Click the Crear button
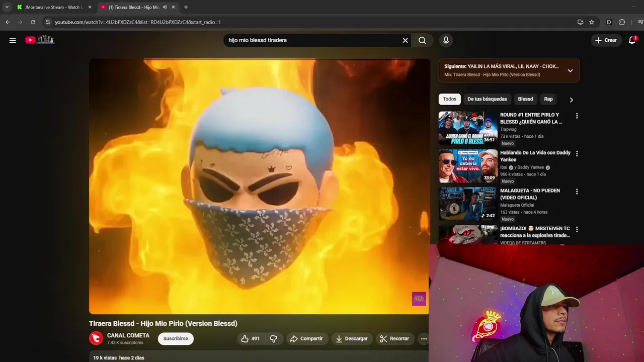The height and width of the screenshot is (362, 644). tap(606, 40)
